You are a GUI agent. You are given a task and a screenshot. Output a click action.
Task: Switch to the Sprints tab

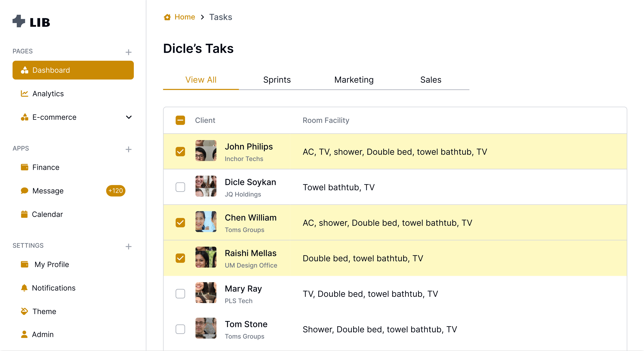[x=277, y=80]
